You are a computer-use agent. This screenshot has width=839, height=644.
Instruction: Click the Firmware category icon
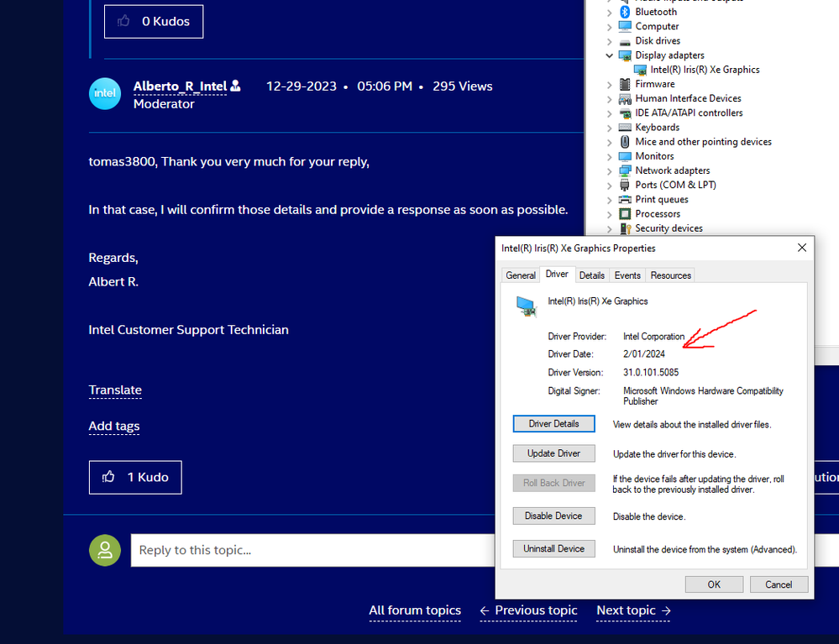tap(625, 84)
